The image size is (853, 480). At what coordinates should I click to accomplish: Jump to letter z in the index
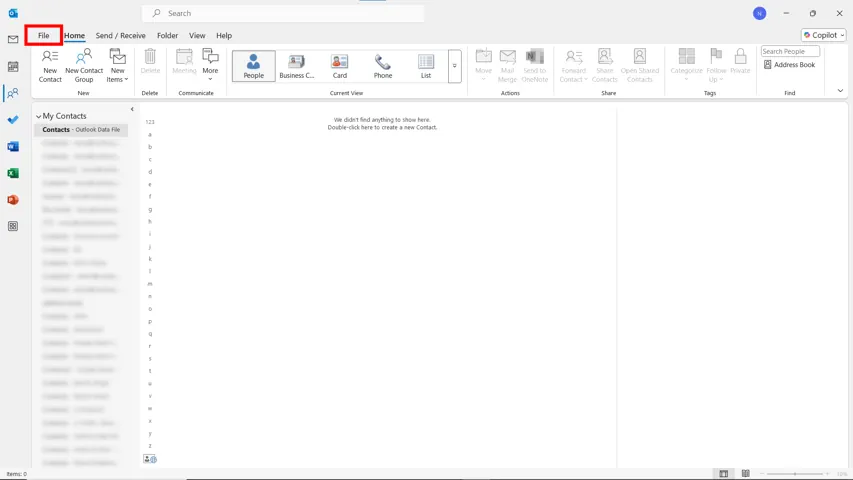(150, 446)
